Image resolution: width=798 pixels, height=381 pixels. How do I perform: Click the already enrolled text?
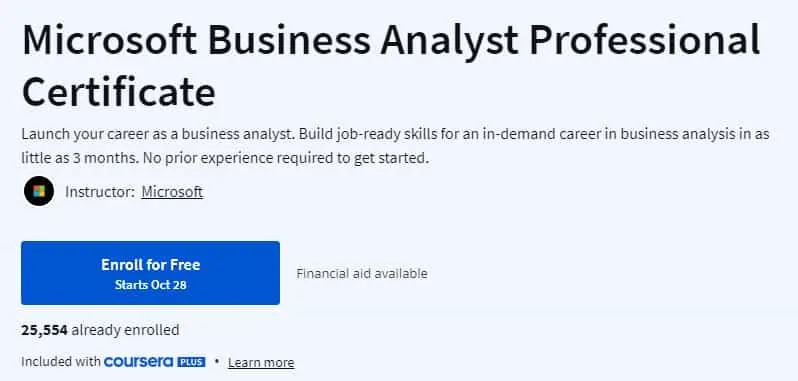(x=125, y=331)
